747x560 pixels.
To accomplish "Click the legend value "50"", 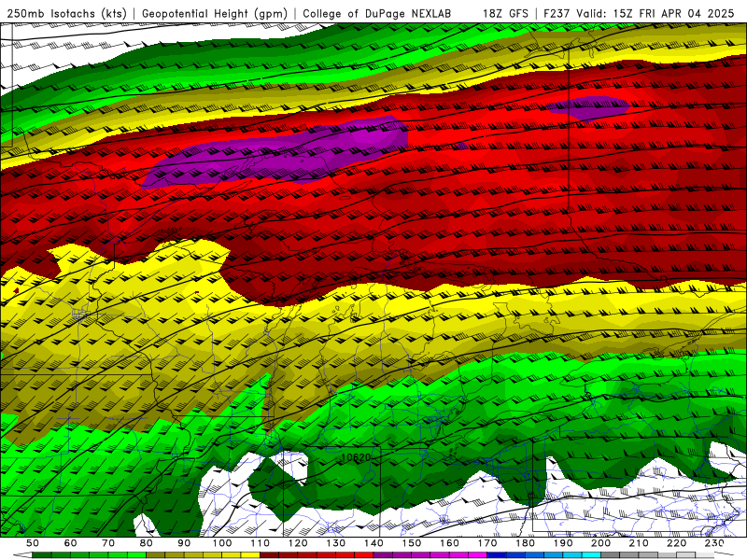I will (33, 543).
